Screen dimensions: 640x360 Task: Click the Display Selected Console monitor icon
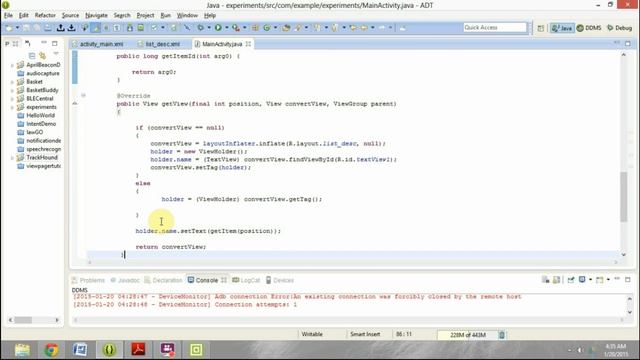(582, 280)
